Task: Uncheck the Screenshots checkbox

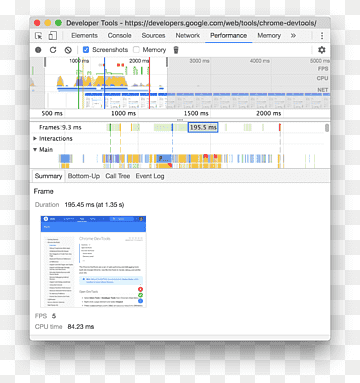Action: pos(86,50)
